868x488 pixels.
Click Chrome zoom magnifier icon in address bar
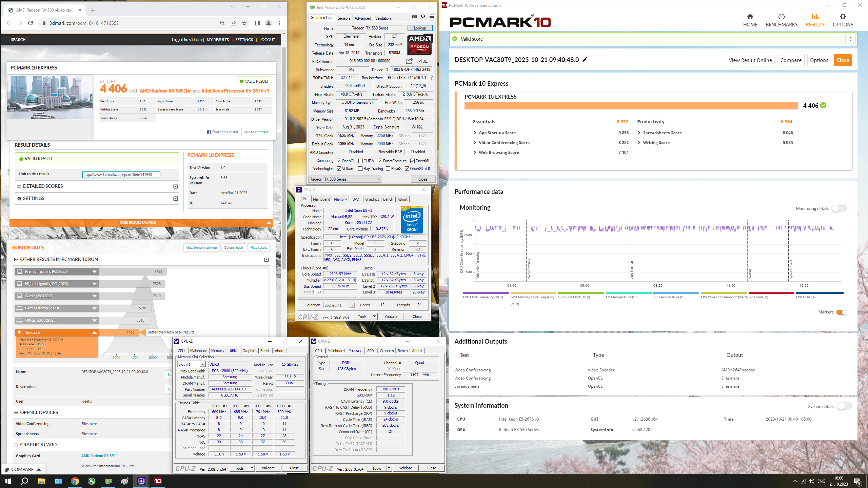222,23
